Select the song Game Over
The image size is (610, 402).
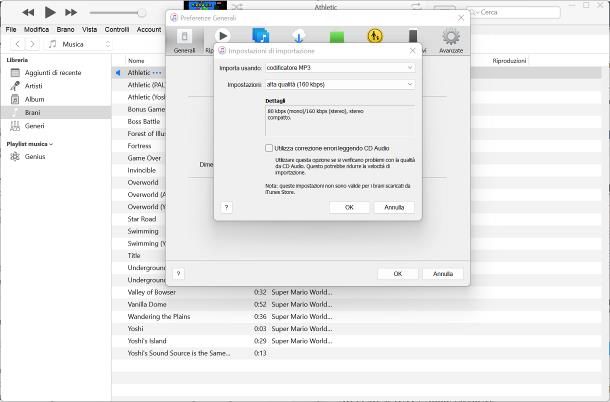[x=144, y=158]
